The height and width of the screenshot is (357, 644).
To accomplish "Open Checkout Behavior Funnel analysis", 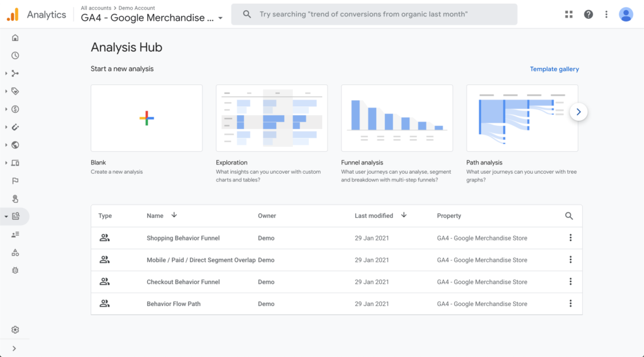I will tap(183, 281).
